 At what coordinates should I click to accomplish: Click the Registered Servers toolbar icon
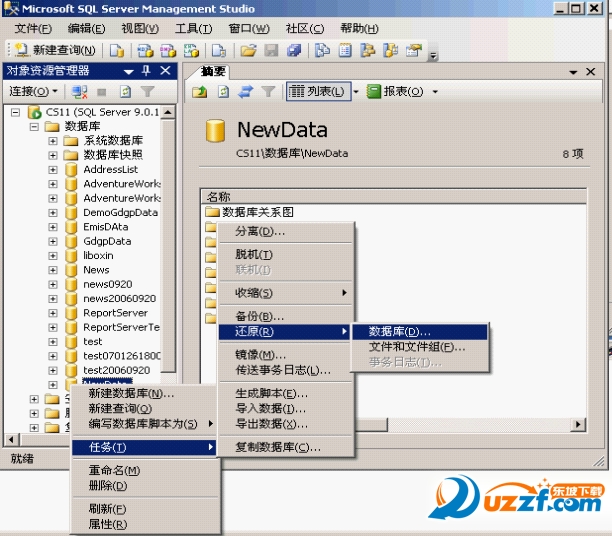click(322, 50)
